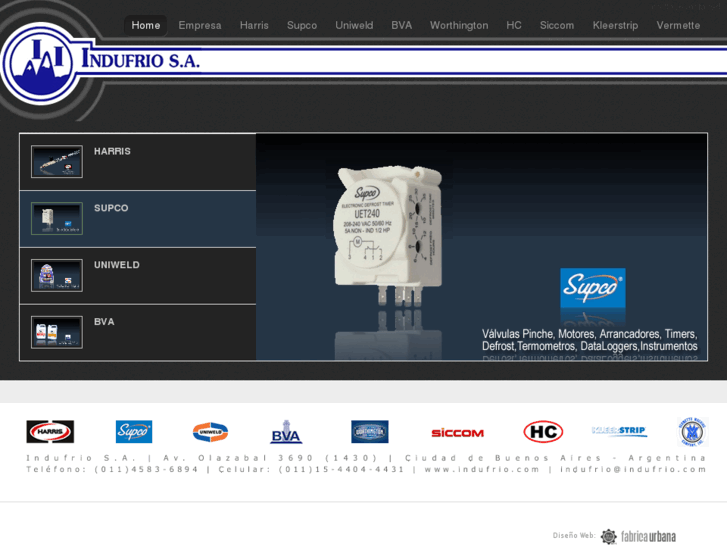This screenshot has width=727, height=545.
Task: Click the HARRIS slide title
Action: tap(112, 151)
